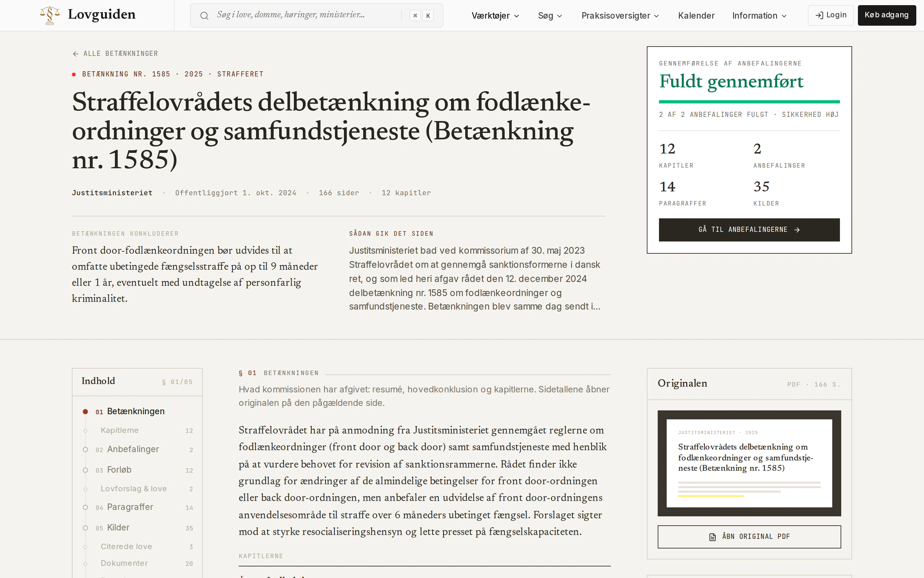Viewport: 924px width, 578px height.
Task: Click the Fuldt gennemført status heading
Action: pos(731,82)
